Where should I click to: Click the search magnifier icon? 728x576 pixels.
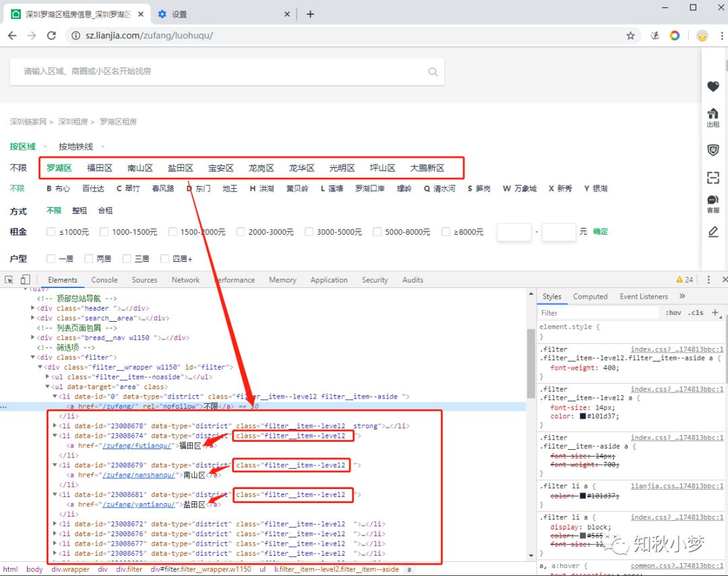pyautogui.click(x=433, y=71)
